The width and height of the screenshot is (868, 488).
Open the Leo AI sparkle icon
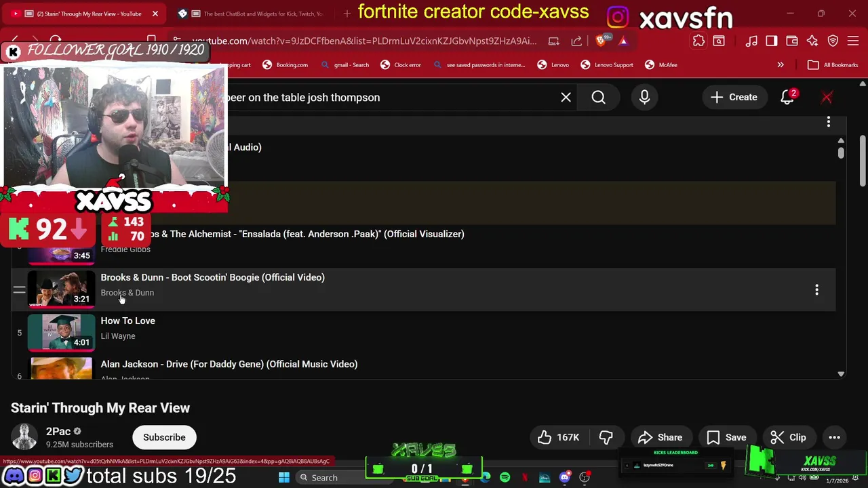[812, 41]
